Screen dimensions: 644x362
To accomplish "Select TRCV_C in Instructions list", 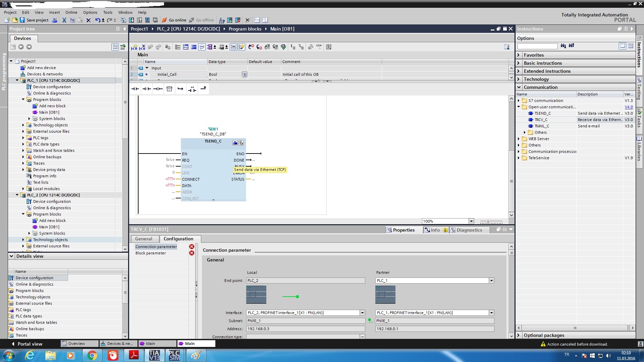I will (541, 120).
